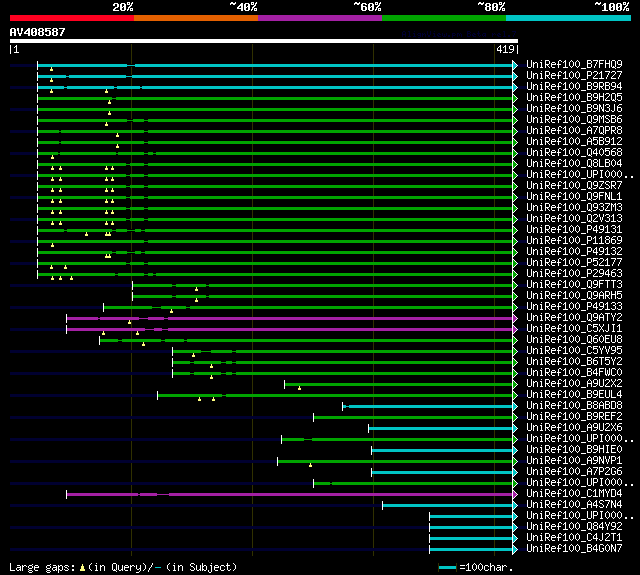Select the UniRef100_Q9FTT3 label
Screen dimensions: 640x575
[574, 285]
